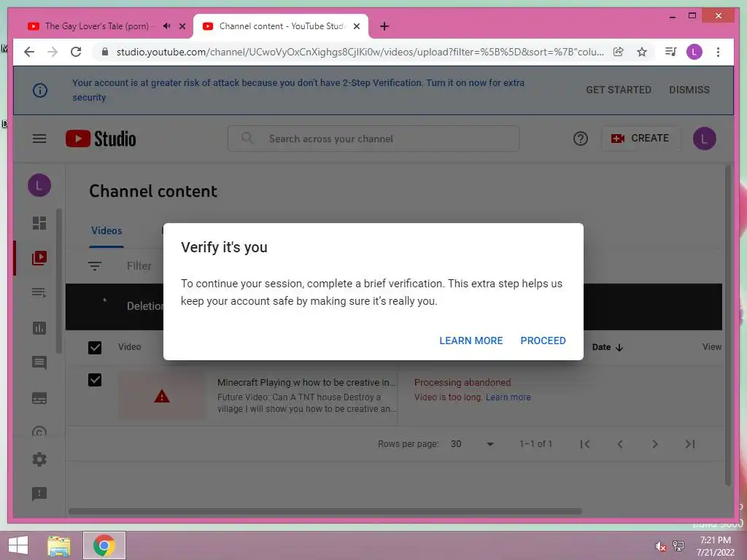This screenshot has height=560, width=747.
Task: Open the Analytics sidebar icon
Action: pos(39,328)
